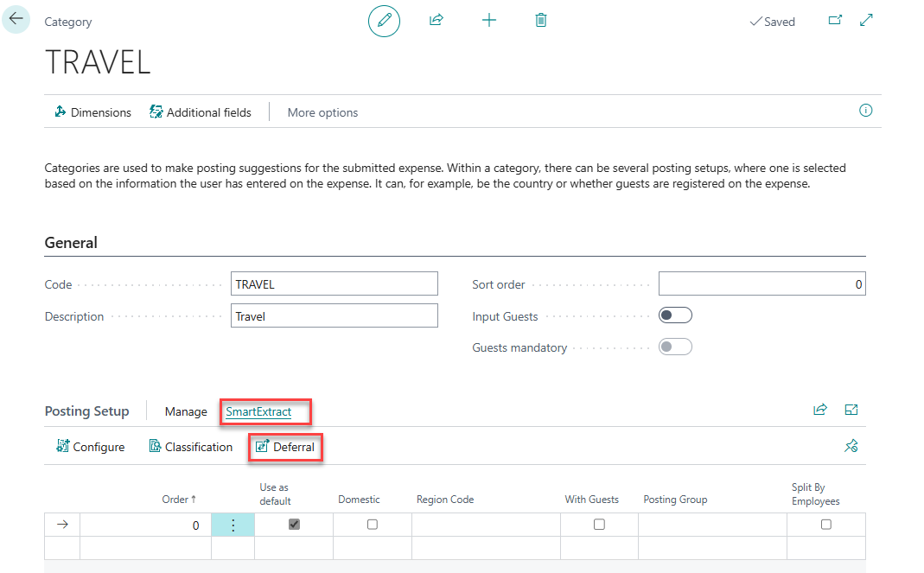Click the Description input field
The height and width of the screenshot is (573, 924).
(335, 316)
